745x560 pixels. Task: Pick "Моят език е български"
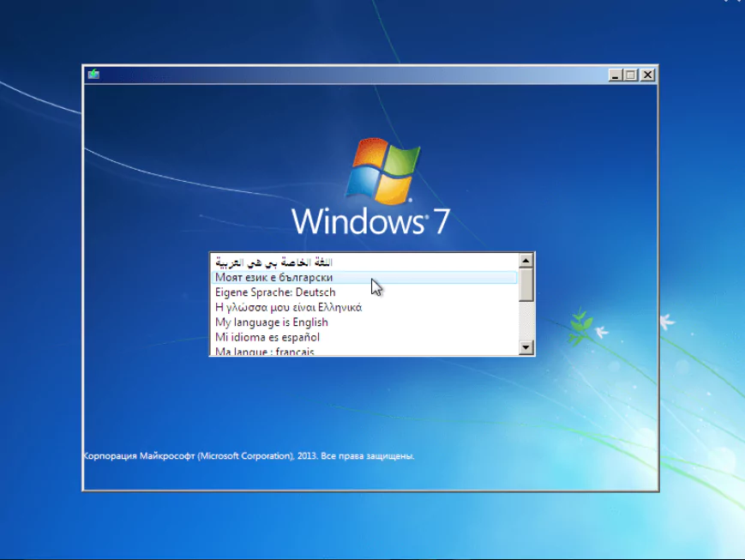(274, 276)
